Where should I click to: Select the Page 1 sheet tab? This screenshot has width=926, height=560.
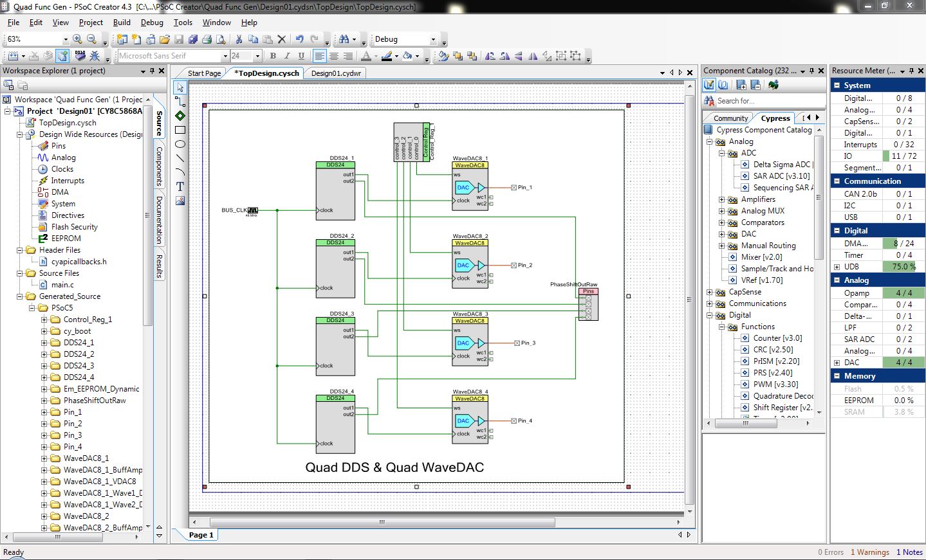point(201,534)
